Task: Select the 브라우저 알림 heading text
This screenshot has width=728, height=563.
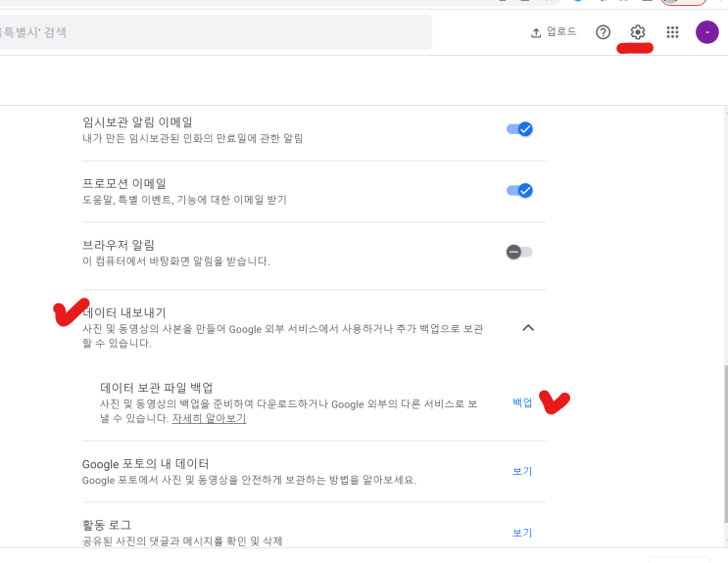Action: (x=119, y=245)
